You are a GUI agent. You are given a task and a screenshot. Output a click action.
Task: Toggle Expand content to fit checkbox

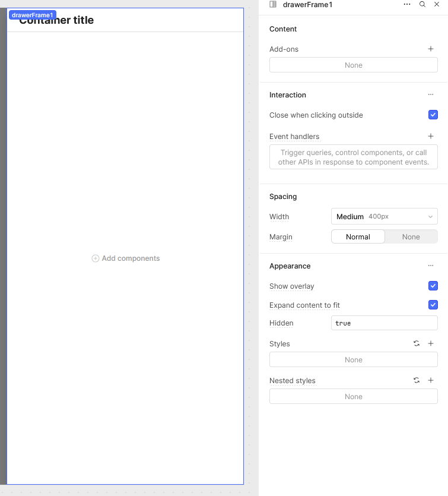[433, 305]
